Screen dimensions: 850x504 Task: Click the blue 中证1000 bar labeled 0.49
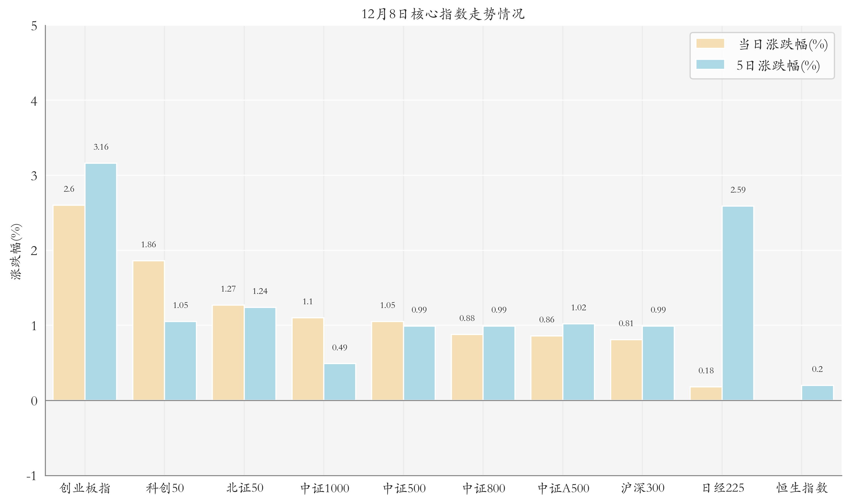coord(340,382)
